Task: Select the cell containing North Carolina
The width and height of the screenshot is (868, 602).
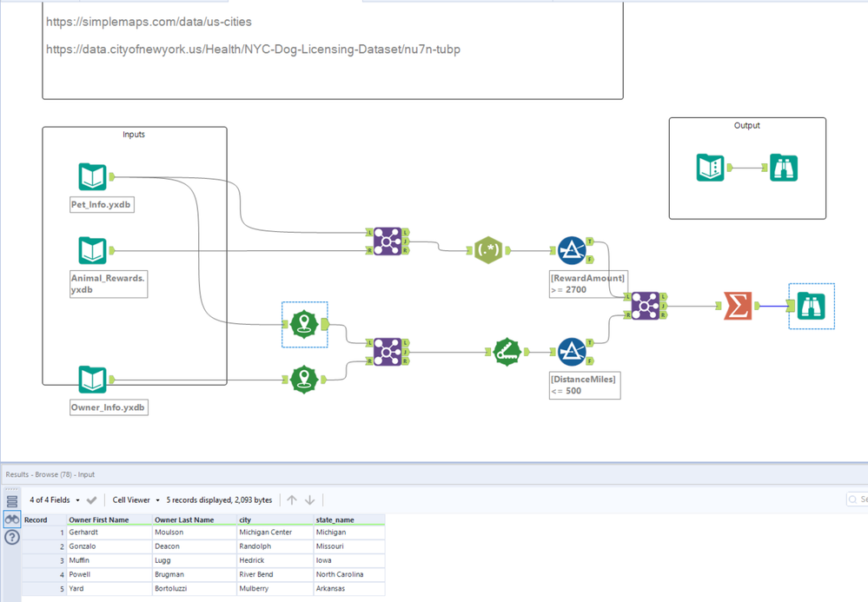Action: (x=348, y=574)
